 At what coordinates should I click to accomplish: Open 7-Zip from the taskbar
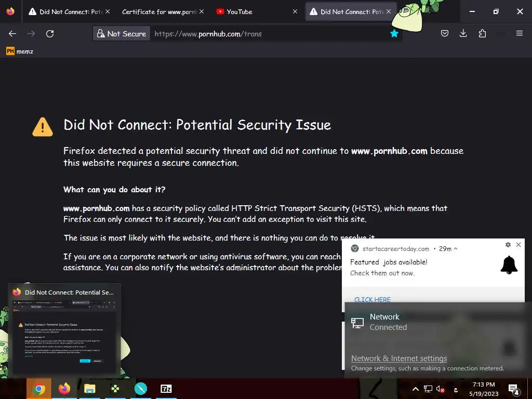[x=166, y=389]
